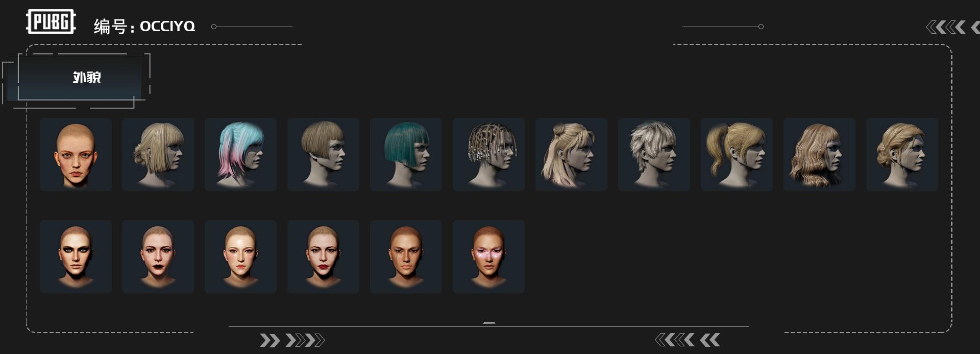Pick the long wavy brown hairstyle
The width and height of the screenshot is (980, 354).
pyautogui.click(x=819, y=154)
